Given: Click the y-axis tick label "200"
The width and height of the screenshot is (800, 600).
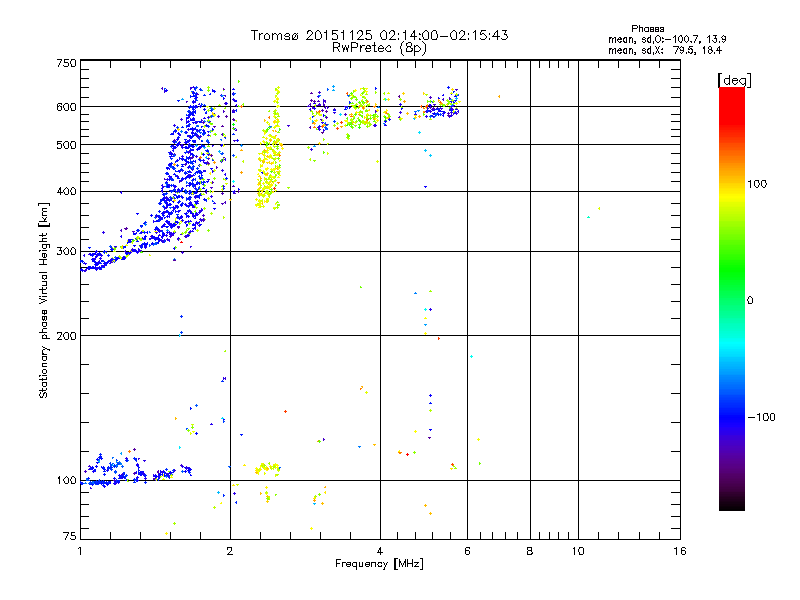Looking at the screenshot, I should 66,336.
